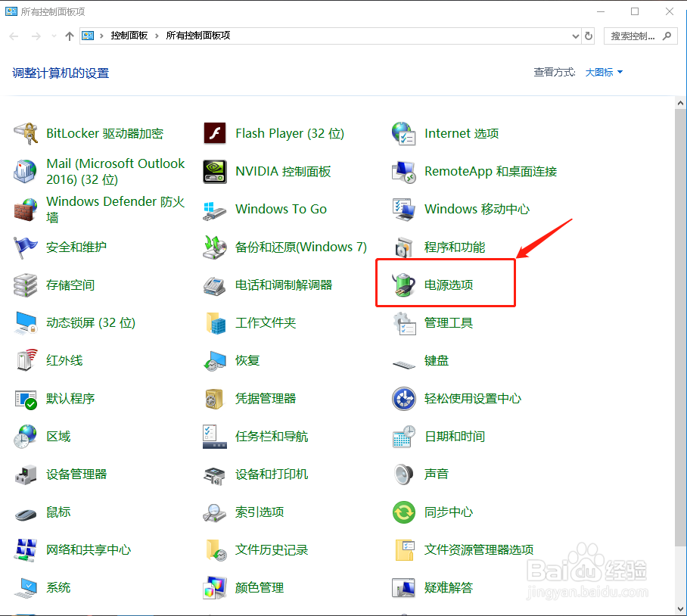Image resolution: width=687 pixels, height=616 pixels.
Task: Open the Windows To Go icon
Action: tap(215, 210)
